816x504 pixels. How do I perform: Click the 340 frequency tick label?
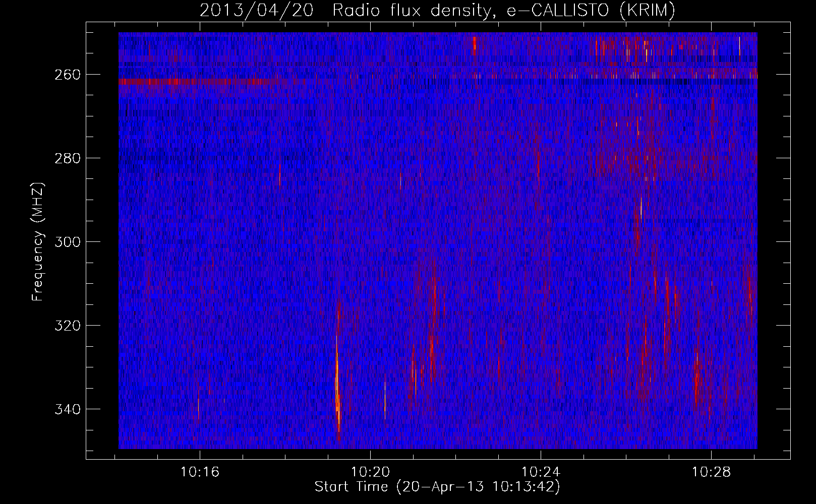67,409
